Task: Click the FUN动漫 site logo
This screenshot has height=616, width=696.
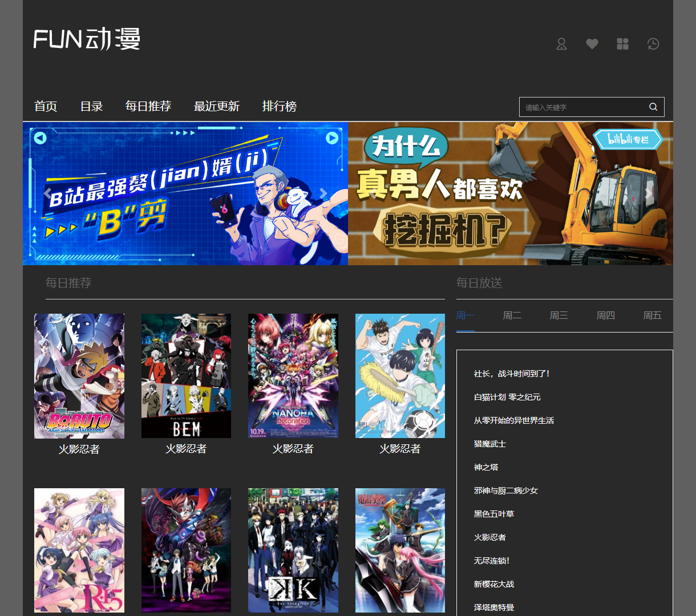Action: click(86, 40)
